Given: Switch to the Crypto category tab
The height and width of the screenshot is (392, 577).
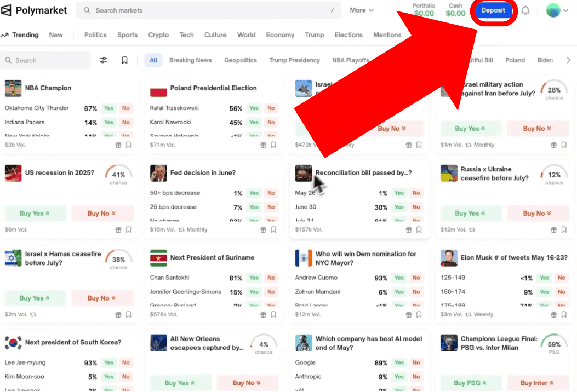Looking at the screenshot, I should click(158, 35).
